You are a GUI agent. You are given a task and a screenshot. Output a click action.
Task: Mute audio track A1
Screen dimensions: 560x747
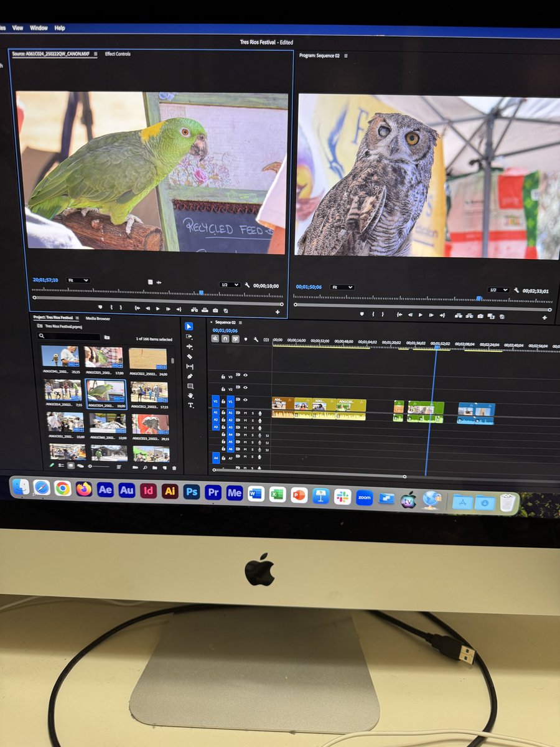pos(246,413)
